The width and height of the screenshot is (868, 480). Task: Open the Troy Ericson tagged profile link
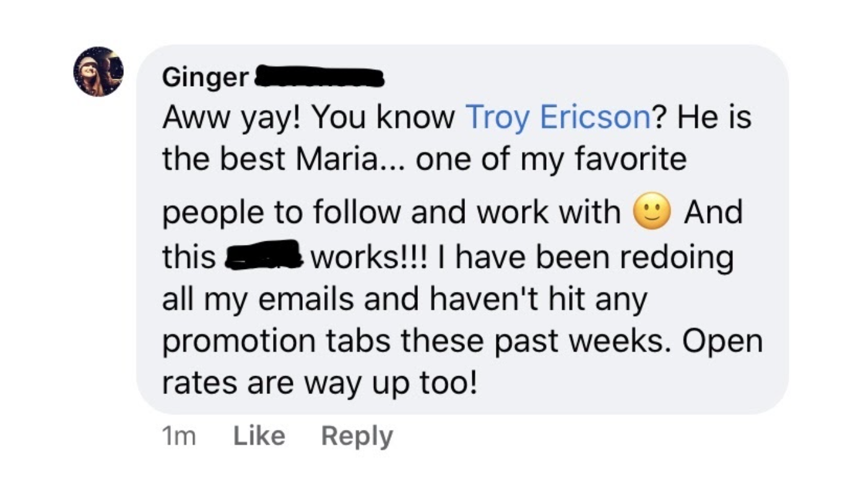(x=557, y=117)
